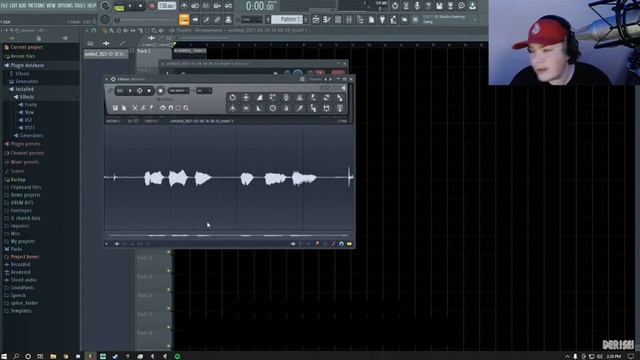Toggle the orange typing keyboard button
The image size is (640, 360).
[x=184, y=19]
